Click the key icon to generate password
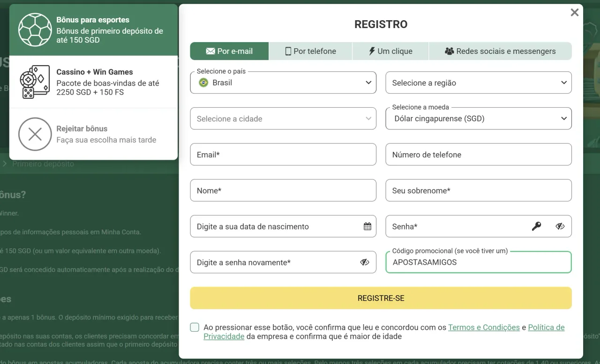Screen dimensions: 600x364 tap(536, 226)
